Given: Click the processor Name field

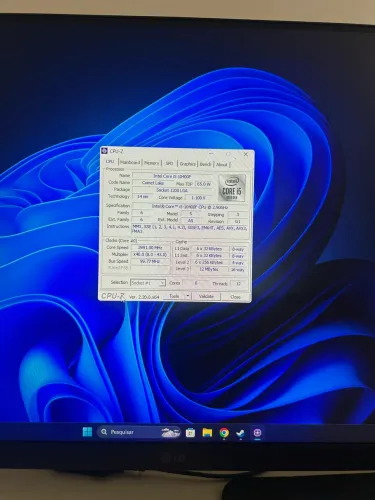Looking at the screenshot, I should click(x=172, y=176).
